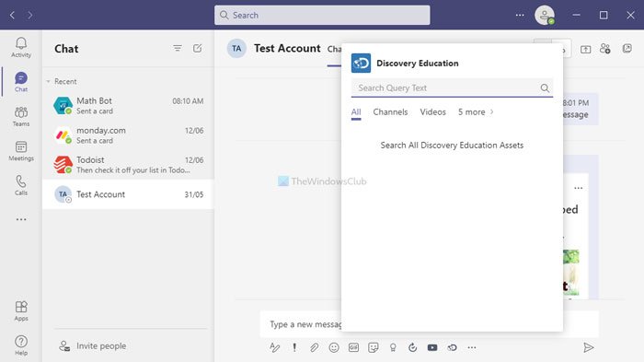Viewport: 644px width, 362px height.
Task: Open the Todoist conversation
Action: click(128, 165)
